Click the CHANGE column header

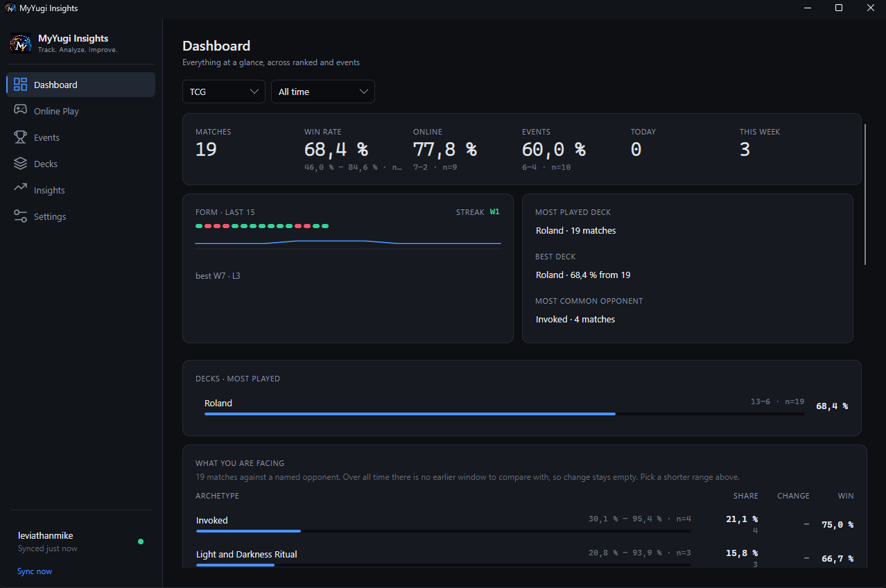click(x=793, y=496)
